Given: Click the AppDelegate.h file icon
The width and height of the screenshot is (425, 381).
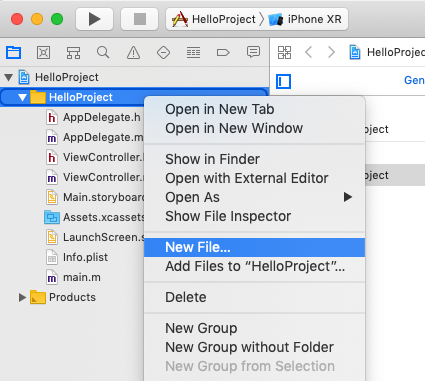Looking at the screenshot, I should pyautogui.click(x=52, y=117).
